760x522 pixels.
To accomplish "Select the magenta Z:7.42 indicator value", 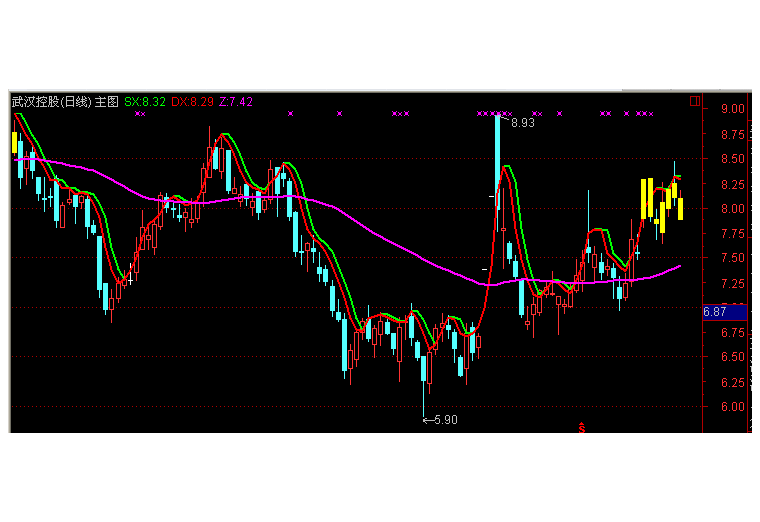I will pyautogui.click(x=236, y=101).
